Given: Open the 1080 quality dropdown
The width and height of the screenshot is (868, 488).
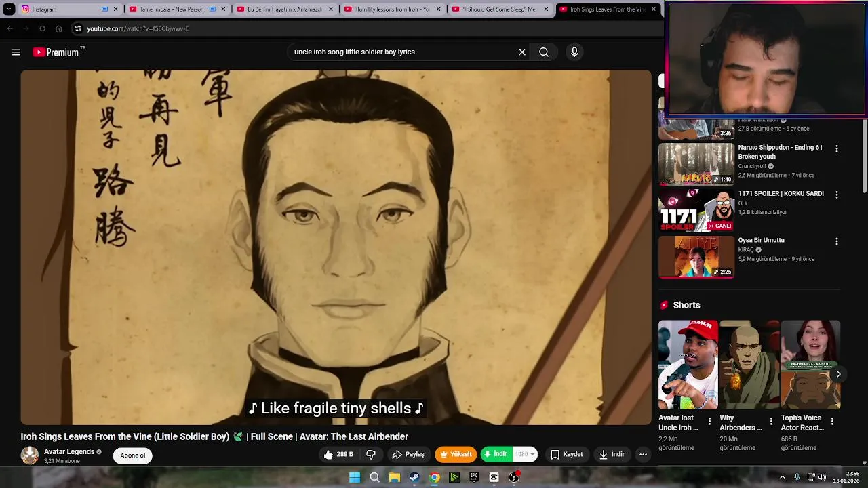Looking at the screenshot, I should [x=525, y=455].
